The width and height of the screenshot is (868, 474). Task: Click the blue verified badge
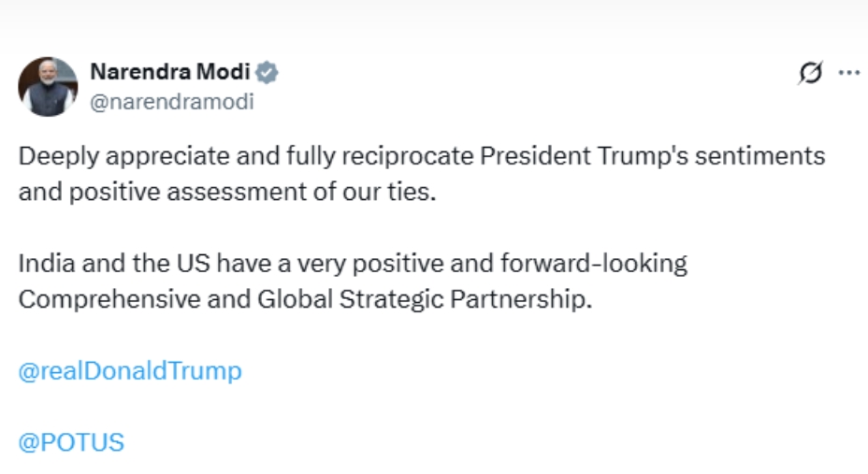[268, 73]
